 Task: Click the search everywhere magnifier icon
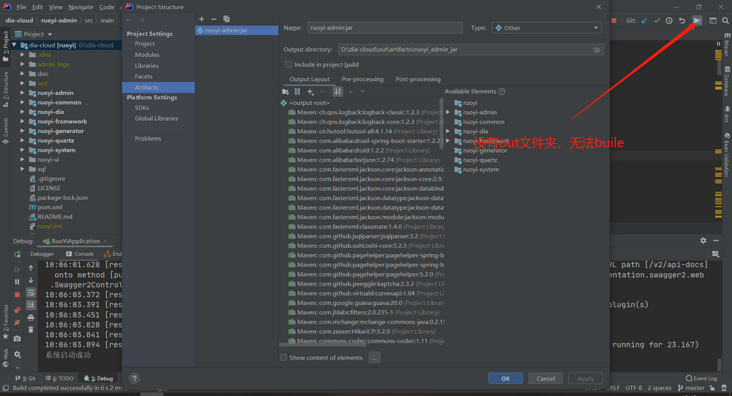click(725, 21)
